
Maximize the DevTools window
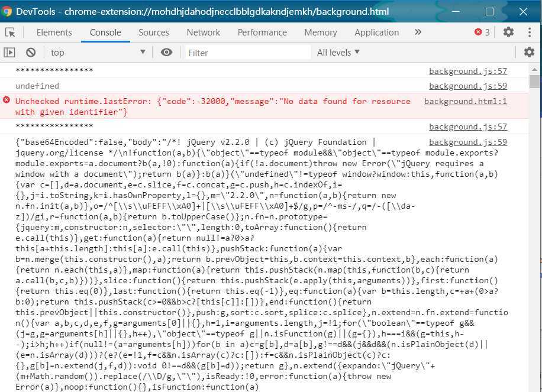tap(489, 11)
